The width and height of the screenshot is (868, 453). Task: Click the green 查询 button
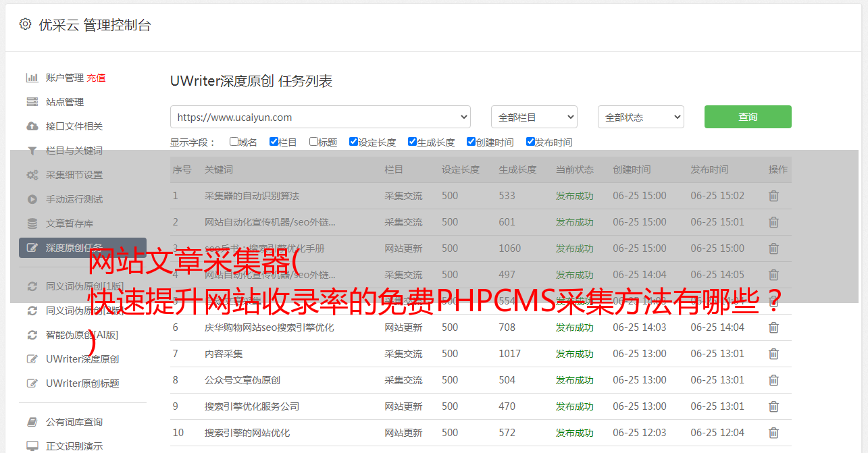748,117
